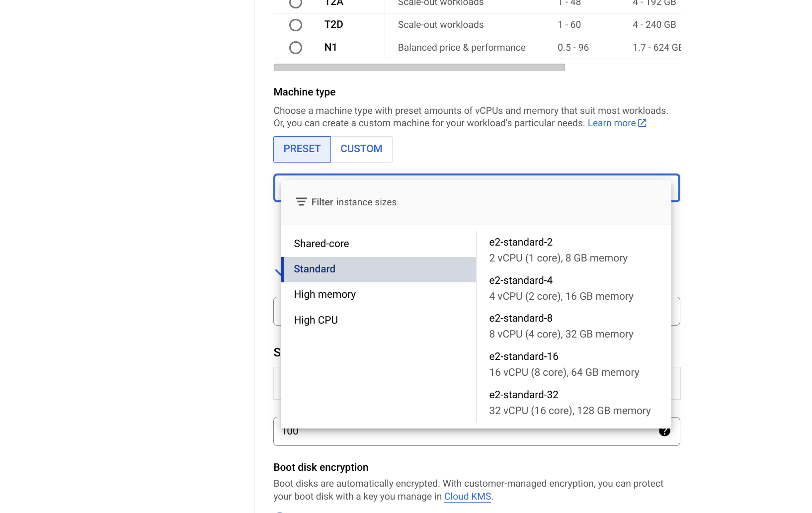Click the filter icon beside Filter instance sizes
812x513 pixels.
pos(301,202)
